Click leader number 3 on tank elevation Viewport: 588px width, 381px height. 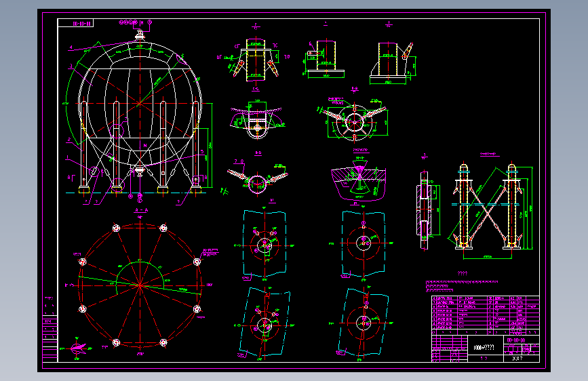(71, 66)
